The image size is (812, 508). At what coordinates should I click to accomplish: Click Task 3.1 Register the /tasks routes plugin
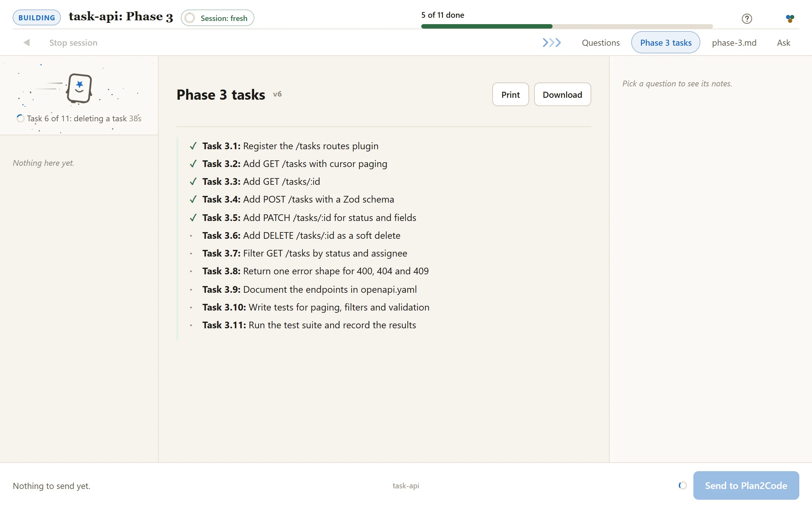pos(290,146)
